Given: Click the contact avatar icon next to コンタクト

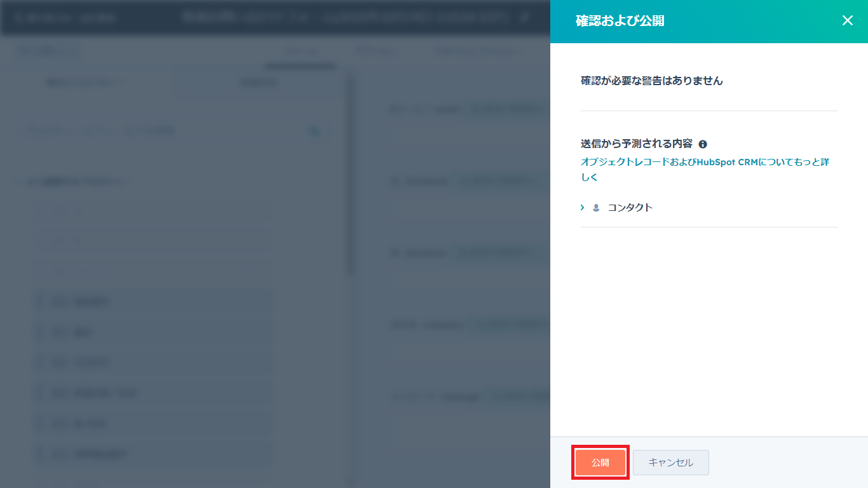Looking at the screenshot, I should tap(595, 207).
